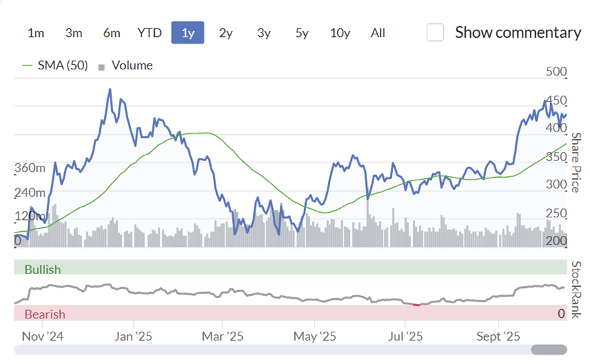Switch chart to 6m range
The image size is (590, 364).
(112, 33)
